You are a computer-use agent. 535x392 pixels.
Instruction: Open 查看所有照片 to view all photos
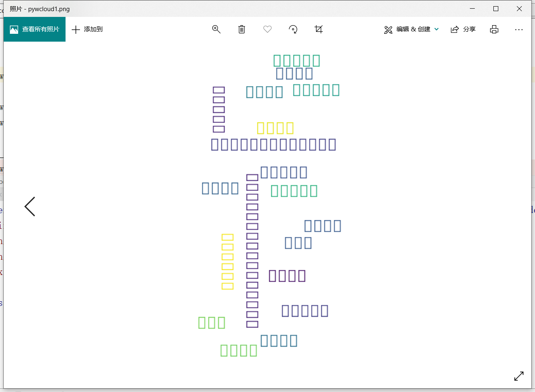(35, 29)
